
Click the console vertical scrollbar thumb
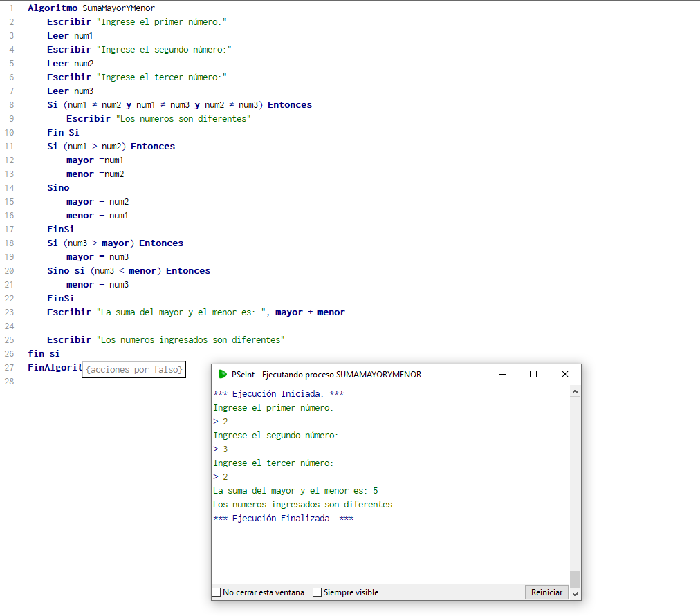575,579
